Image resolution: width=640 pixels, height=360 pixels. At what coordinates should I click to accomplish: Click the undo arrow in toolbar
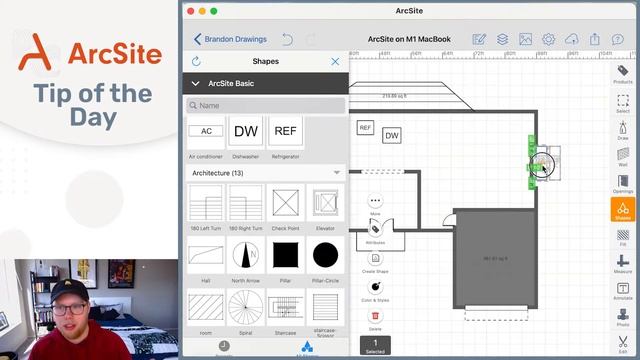(288, 39)
